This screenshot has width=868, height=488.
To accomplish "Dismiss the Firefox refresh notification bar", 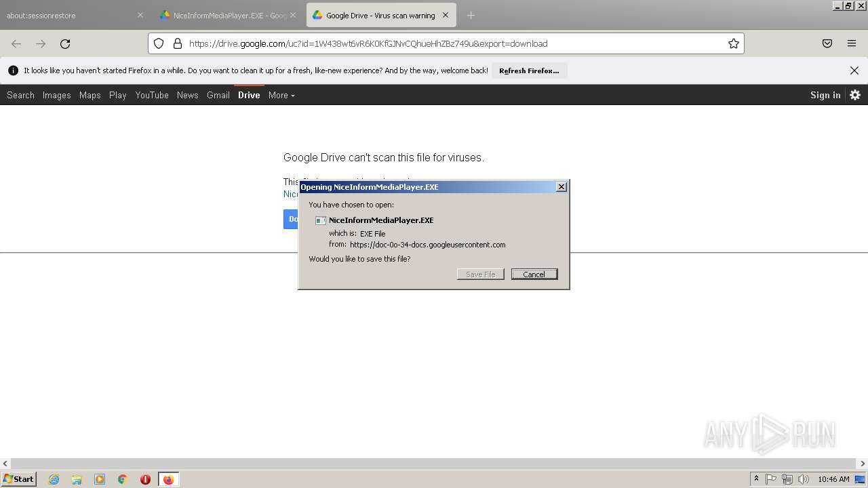I will point(854,70).
